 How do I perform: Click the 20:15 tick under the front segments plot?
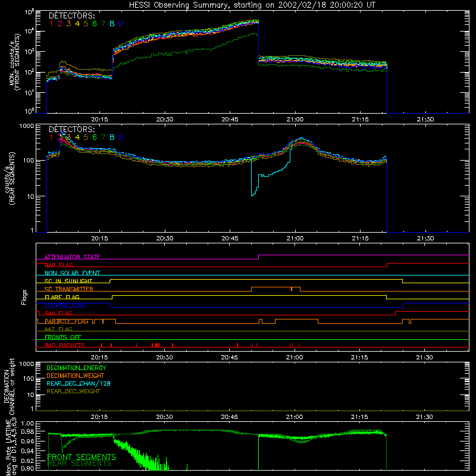[x=99, y=120]
